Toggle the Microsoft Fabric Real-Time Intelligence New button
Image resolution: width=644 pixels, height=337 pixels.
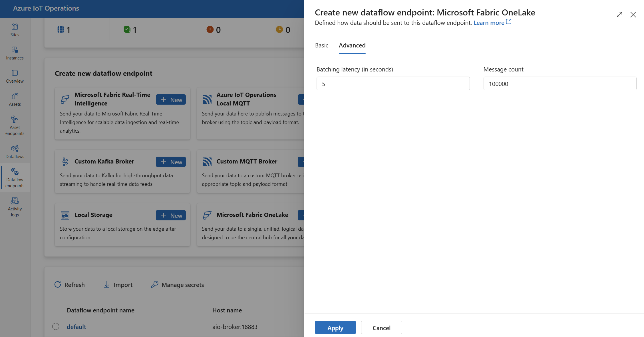[171, 99]
